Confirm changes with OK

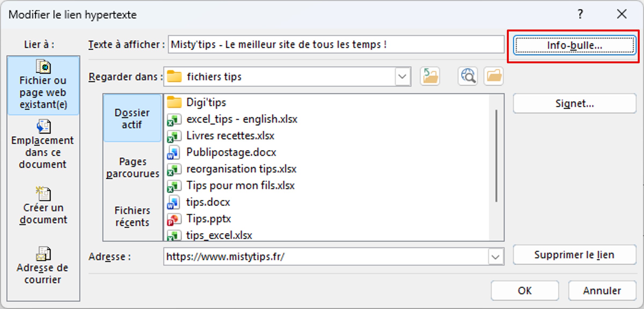point(524,290)
